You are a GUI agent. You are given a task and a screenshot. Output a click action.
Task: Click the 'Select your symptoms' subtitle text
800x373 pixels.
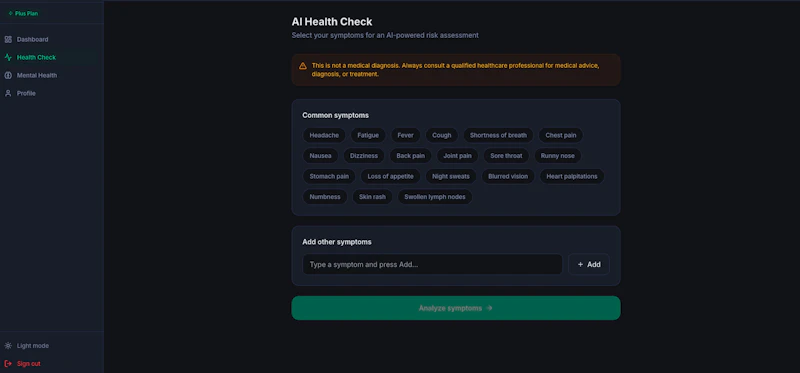coord(385,35)
